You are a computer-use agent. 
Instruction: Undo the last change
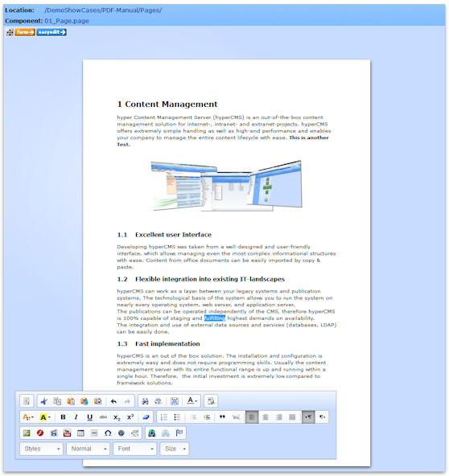[114, 401]
